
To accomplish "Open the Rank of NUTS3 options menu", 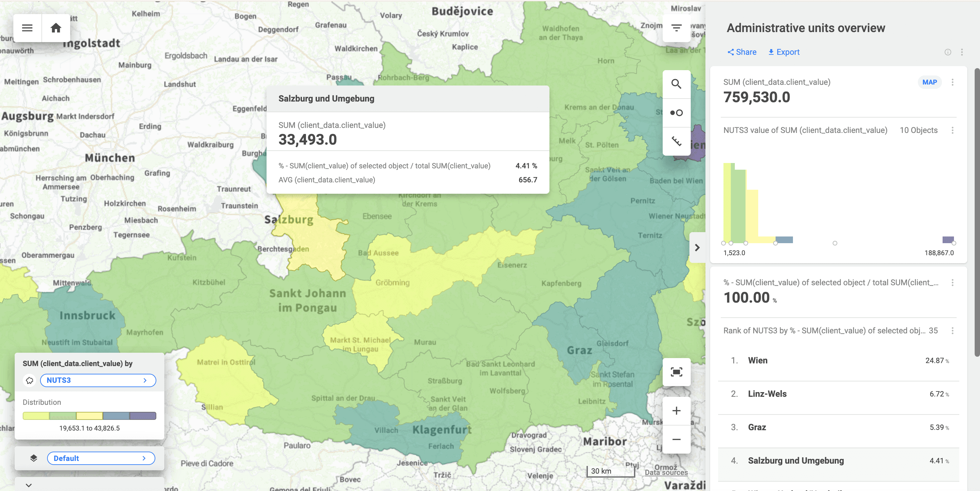I will (953, 331).
